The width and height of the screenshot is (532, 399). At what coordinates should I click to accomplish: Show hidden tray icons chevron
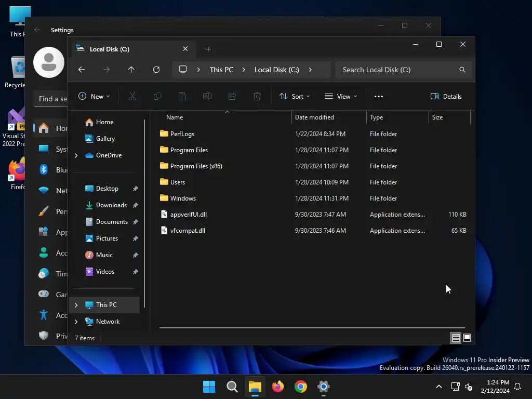tap(438, 387)
